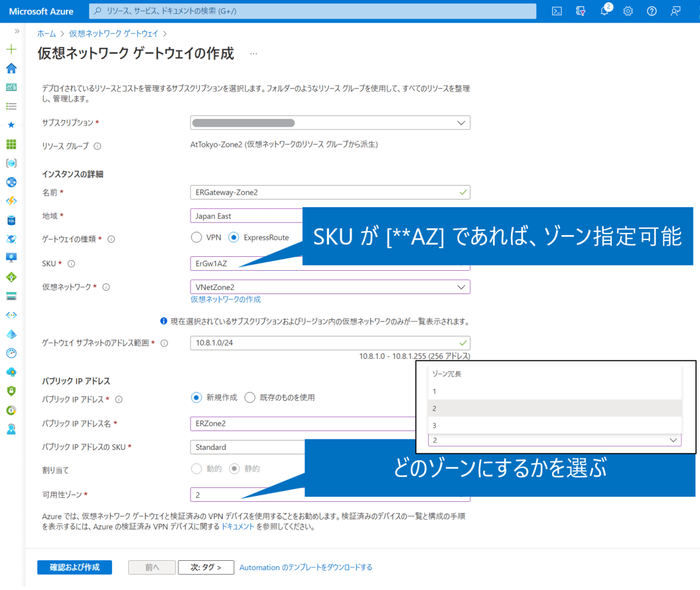This screenshot has width=700, height=590.
Task: Open Virtual machines monitor icon
Action: 11,258
